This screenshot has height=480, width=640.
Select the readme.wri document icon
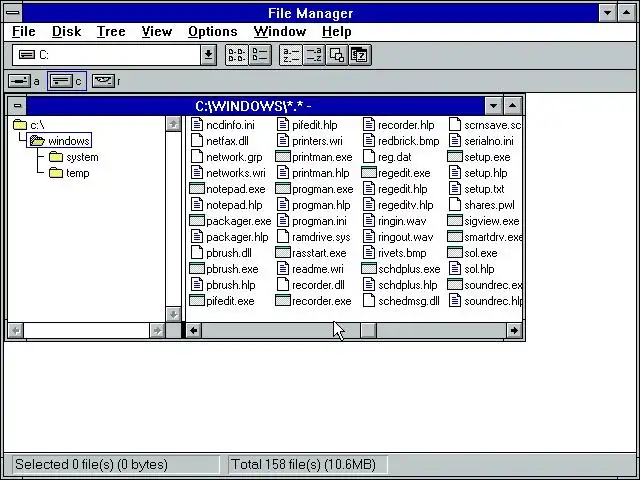(283, 269)
